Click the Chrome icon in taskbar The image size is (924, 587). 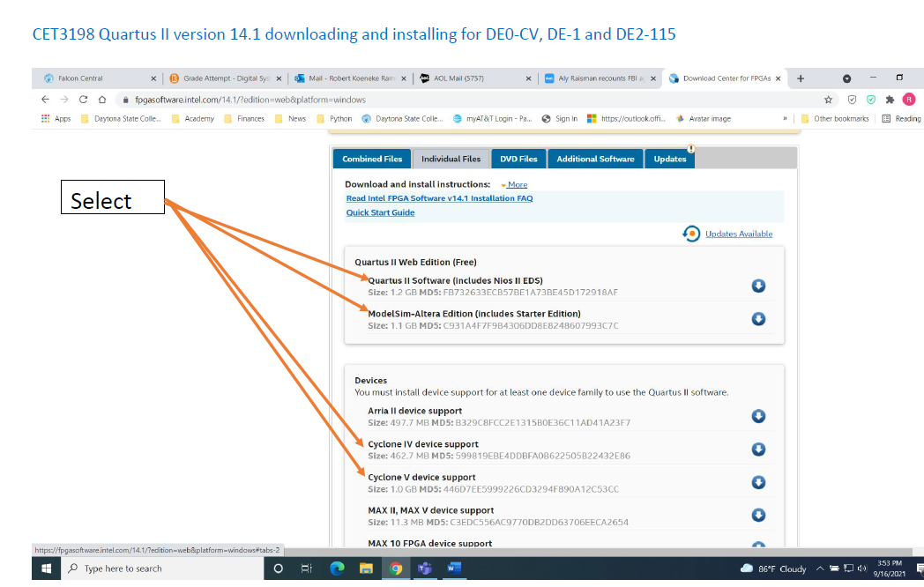[x=395, y=568]
